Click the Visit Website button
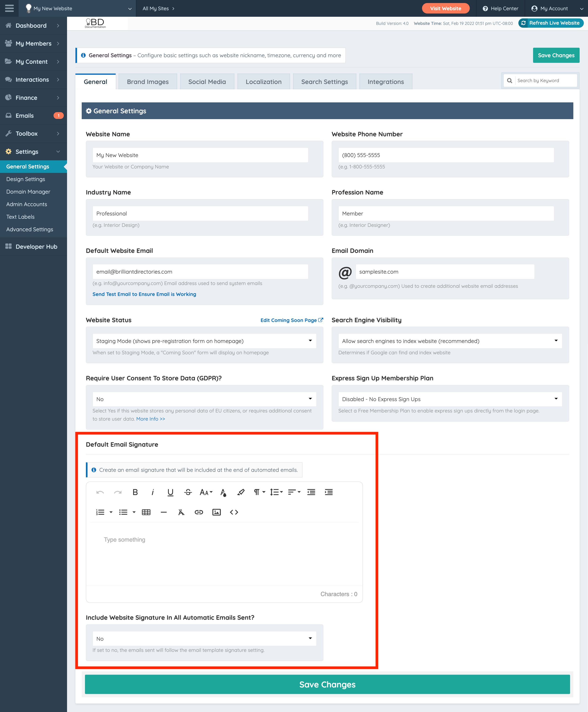Viewport: 588px width, 712px height. coord(445,8)
